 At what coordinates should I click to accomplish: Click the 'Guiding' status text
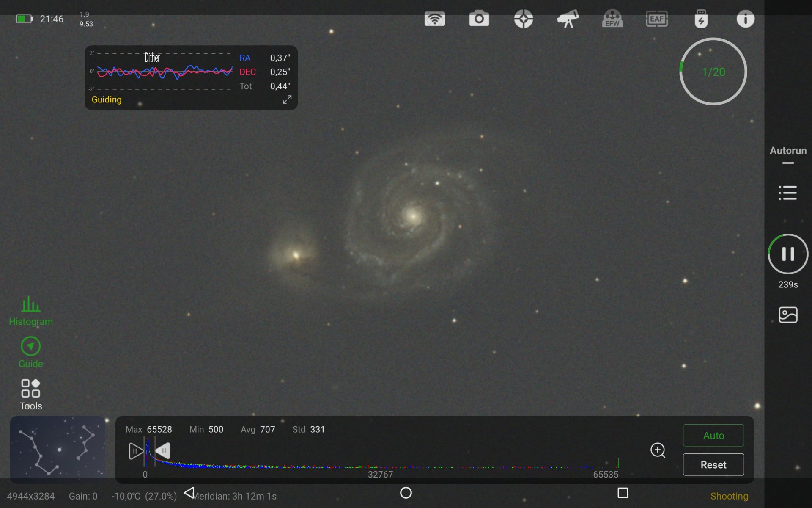point(107,99)
